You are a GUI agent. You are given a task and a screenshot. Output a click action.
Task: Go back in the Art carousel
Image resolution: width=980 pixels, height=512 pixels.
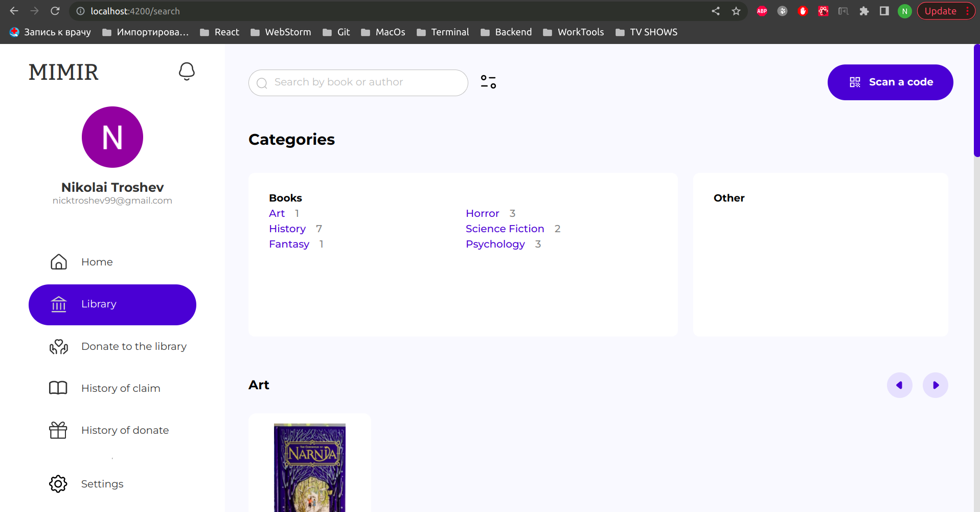(x=900, y=385)
